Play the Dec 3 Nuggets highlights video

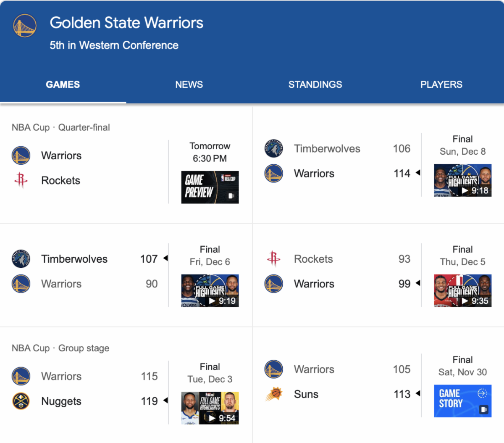[x=210, y=408]
